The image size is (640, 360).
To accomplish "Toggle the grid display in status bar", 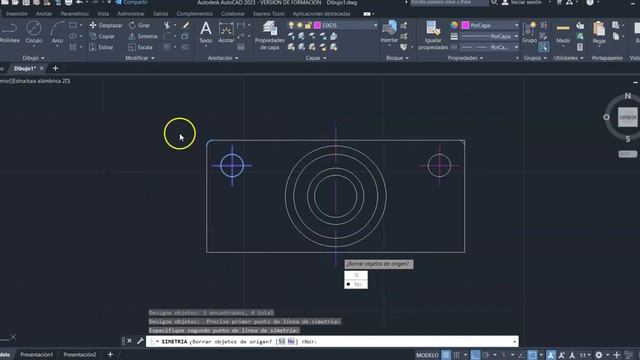I will tap(446, 355).
